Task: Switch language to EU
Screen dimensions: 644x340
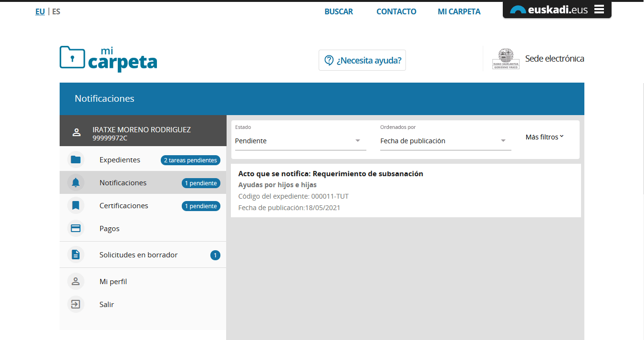Action: click(x=40, y=12)
